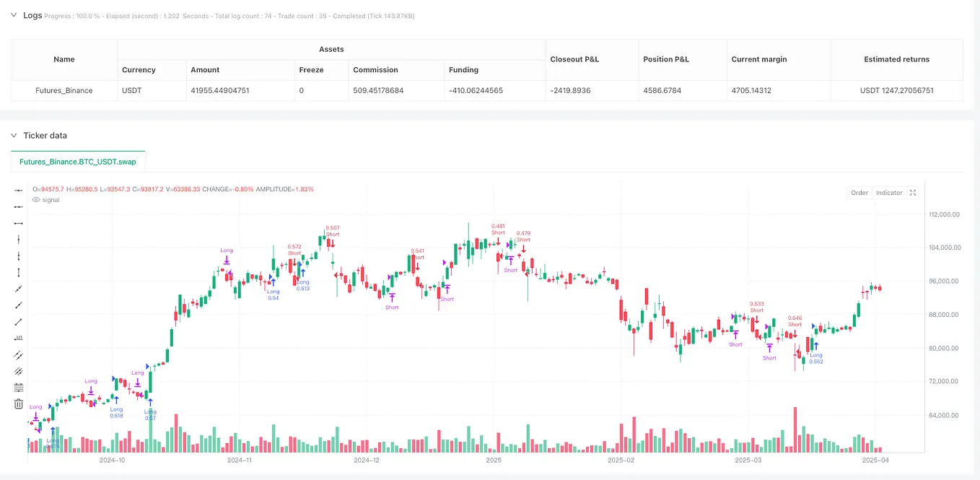Select the horizontal line drawing tool
Viewport: 980px width, 480px height.
[18, 191]
